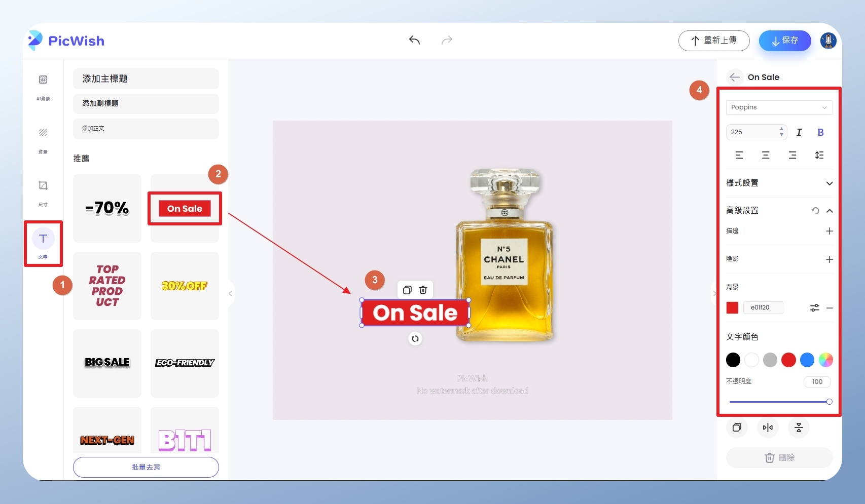Toggle italic text formatting

799,132
